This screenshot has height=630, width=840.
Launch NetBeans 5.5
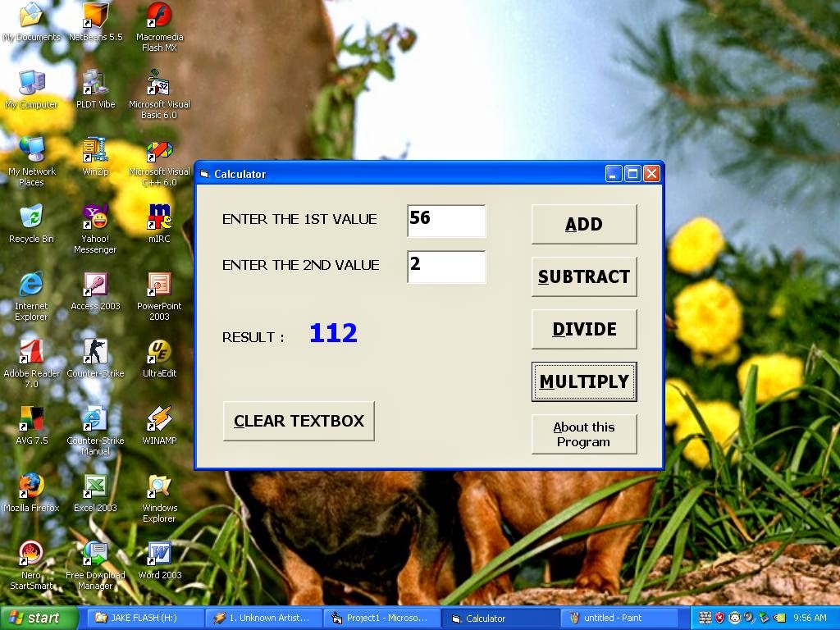click(x=98, y=15)
